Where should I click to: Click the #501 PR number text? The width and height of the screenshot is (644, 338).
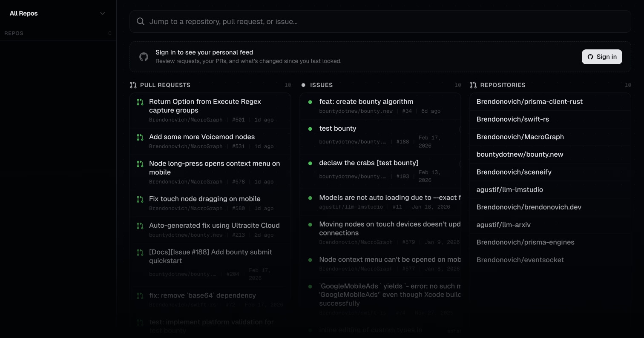pyautogui.click(x=239, y=120)
